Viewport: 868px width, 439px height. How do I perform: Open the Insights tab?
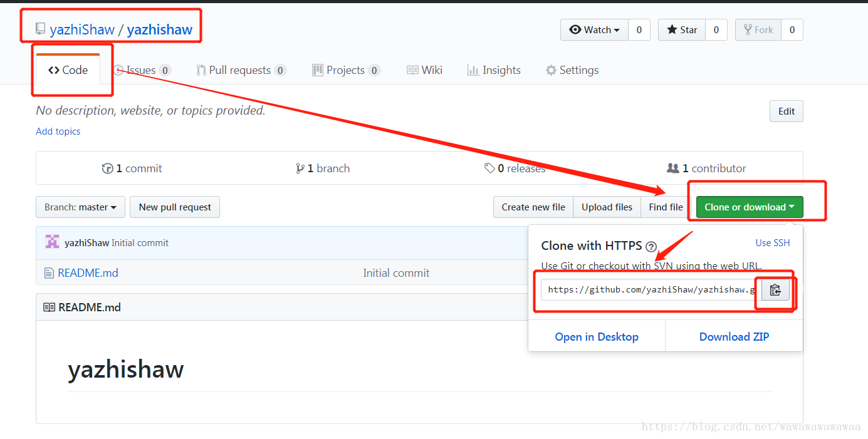point(494,70)
